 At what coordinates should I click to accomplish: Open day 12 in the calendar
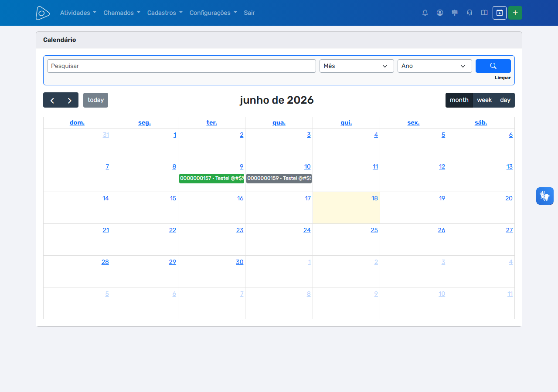pyautogui.click(x=442, y=167)
